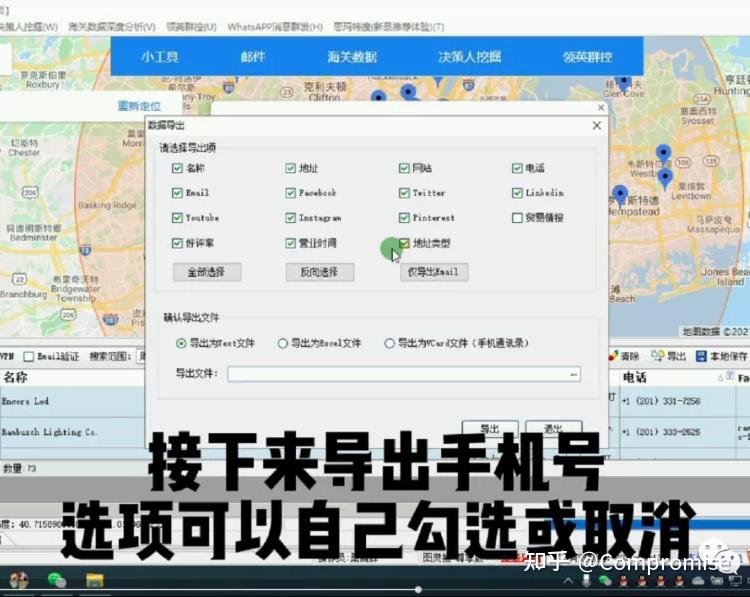Click the sort triangle in the 电话 column header
This screenshot has width=750, height=597.
tap(720, 378)
